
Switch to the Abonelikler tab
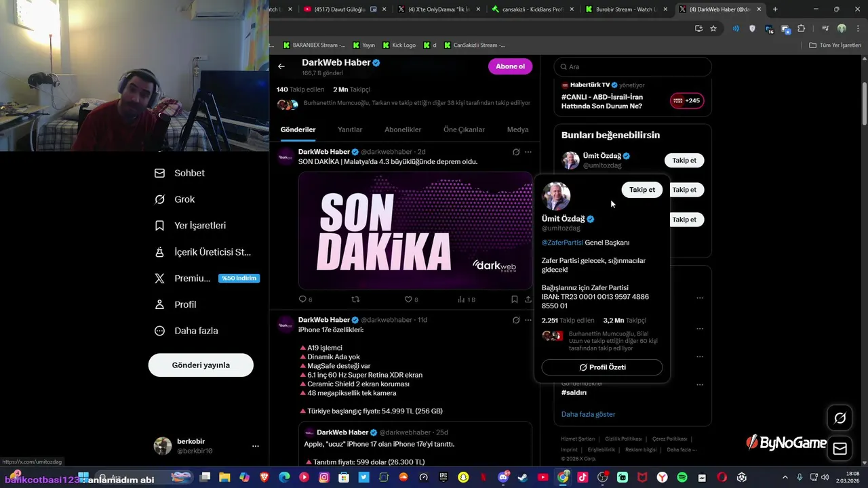403,129
